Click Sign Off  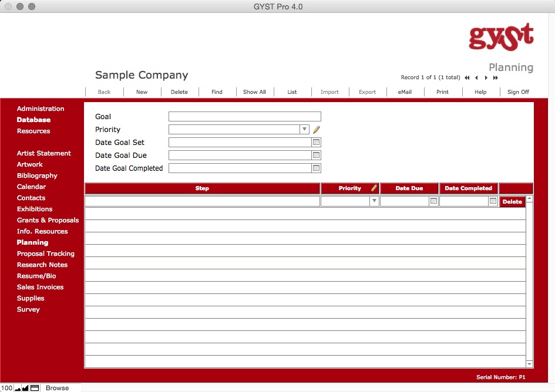[x=518, y=92]
